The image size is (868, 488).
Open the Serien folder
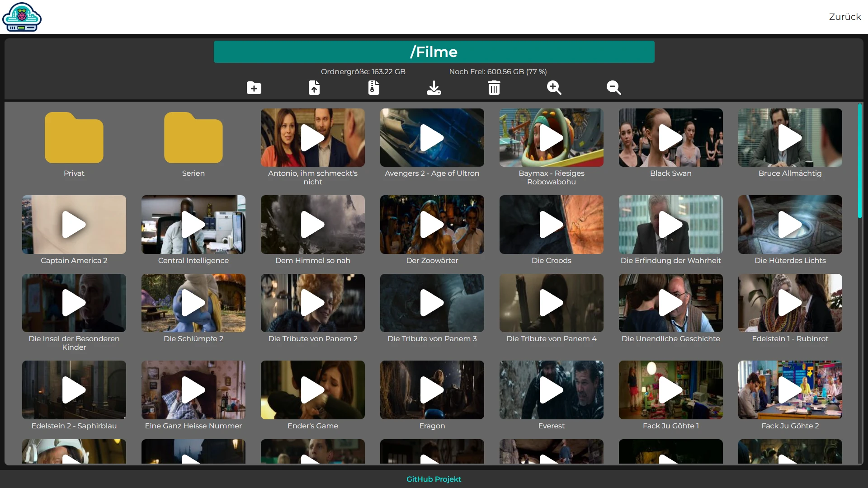(x=193, y=138)
